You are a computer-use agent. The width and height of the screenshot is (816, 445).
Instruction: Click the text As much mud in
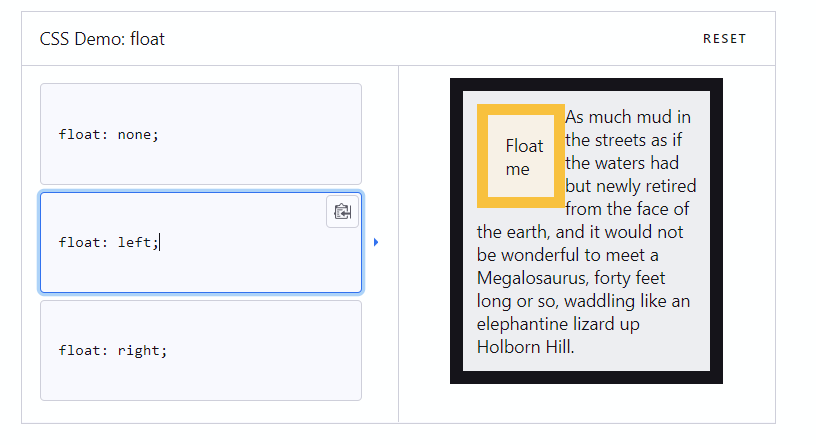coord(628,117)
